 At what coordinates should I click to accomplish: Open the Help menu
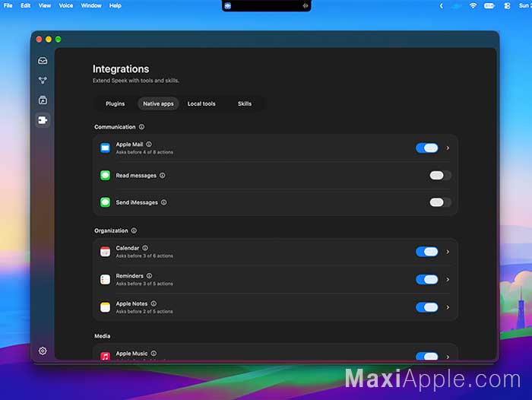click(x=116, y=5)
